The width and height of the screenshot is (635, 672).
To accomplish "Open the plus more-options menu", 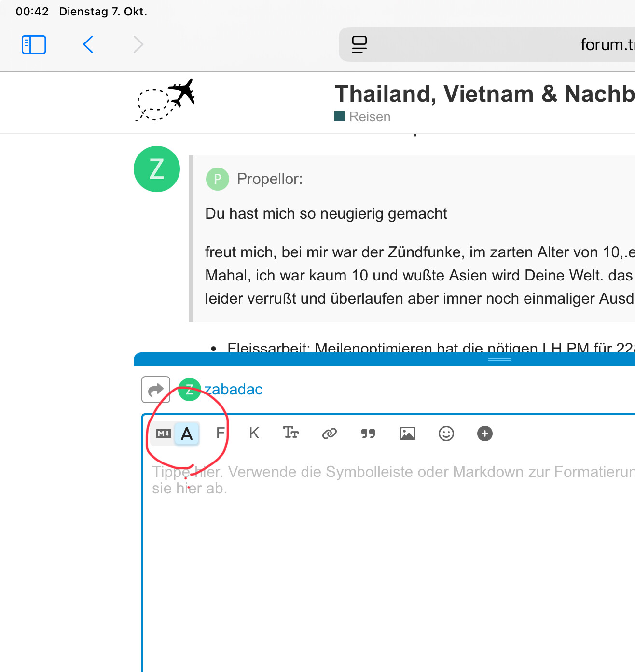I will point(485,434).
